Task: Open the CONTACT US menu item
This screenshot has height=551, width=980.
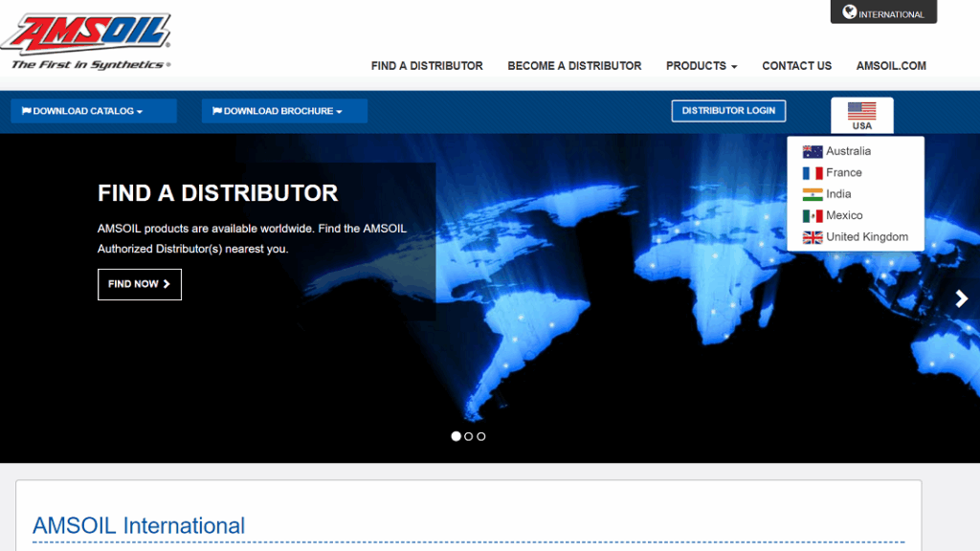Action: 796,65
